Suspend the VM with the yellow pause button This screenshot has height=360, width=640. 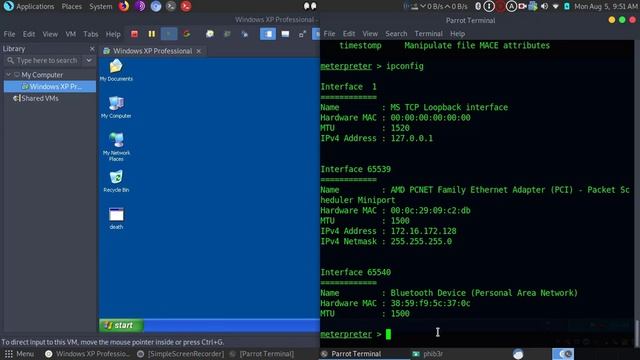pyautogui.click(x=151, y=34)
